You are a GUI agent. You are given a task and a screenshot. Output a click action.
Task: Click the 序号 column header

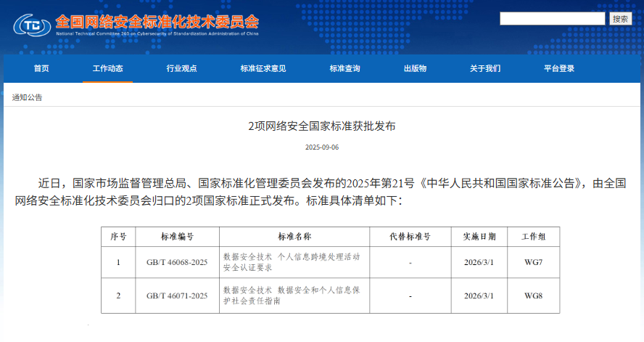pyautogui.click(x=118, y=237)
